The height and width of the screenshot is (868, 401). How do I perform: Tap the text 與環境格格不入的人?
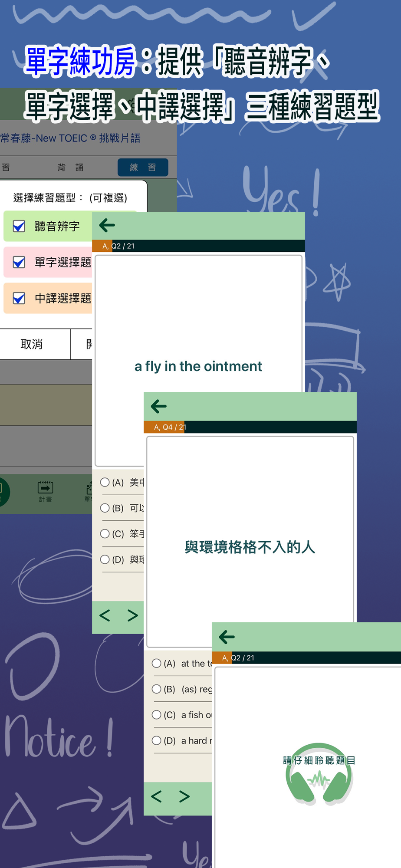tap(250, 547)
